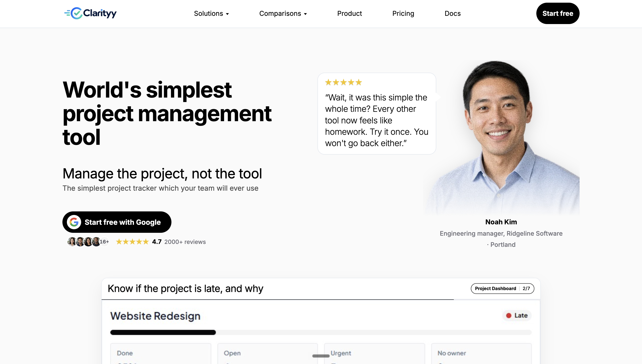Click 'Know if the project is late' heading
The height and width of the screenshot is (364, 642).
(185, 289)
